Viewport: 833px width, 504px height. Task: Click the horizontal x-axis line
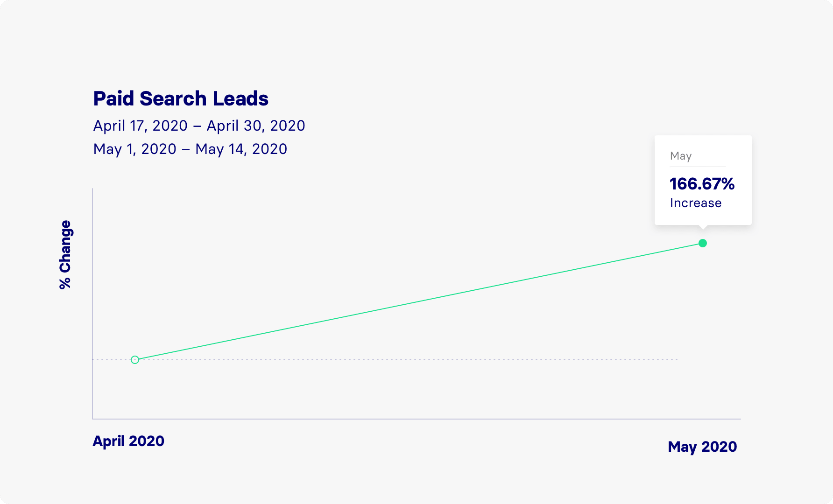(420, 419)
